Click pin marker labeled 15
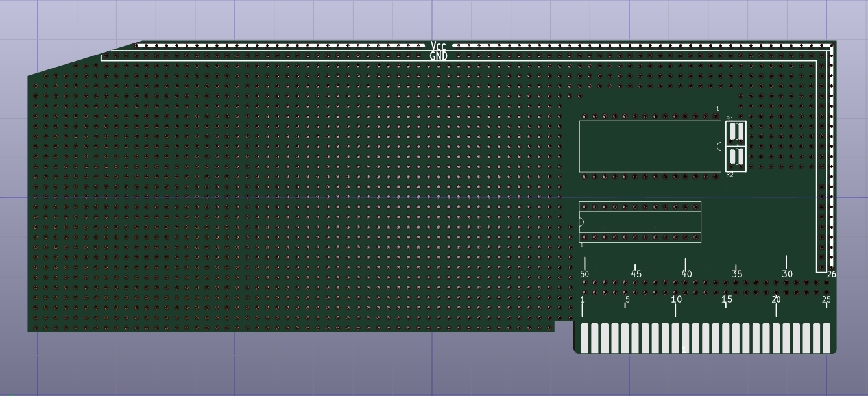Screen dimensions: 868x396 pyautogui.click(x=727, y=299)
